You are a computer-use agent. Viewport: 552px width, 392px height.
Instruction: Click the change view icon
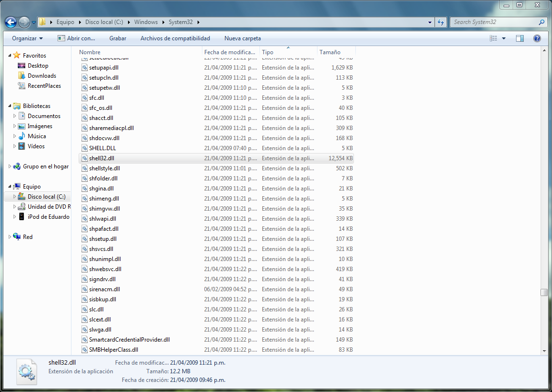(493, 38)
